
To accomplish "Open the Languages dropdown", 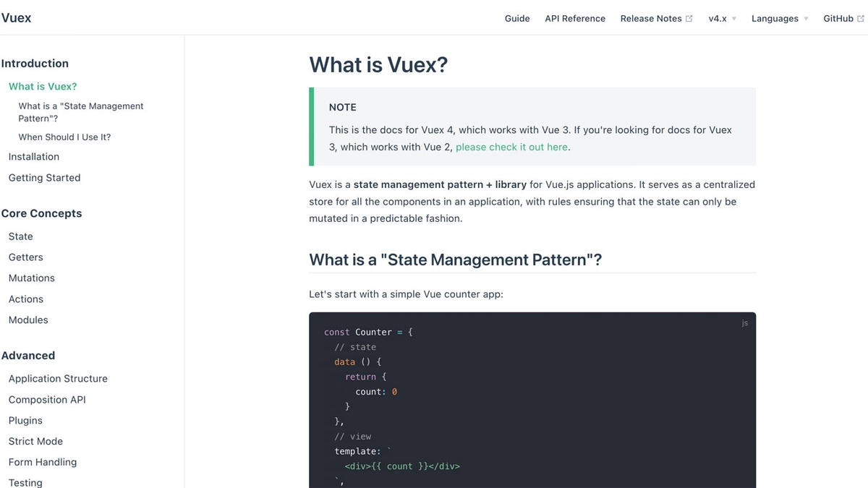I will click(775, 18).
